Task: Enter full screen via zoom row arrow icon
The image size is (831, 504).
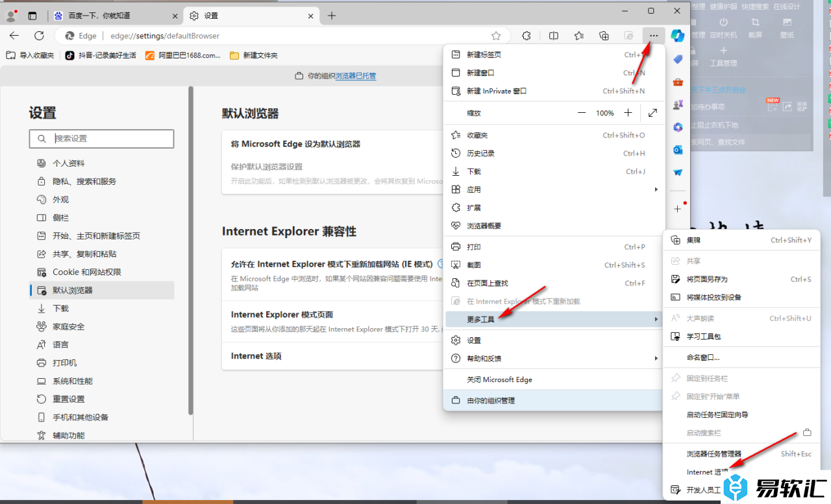Action: 652,113
